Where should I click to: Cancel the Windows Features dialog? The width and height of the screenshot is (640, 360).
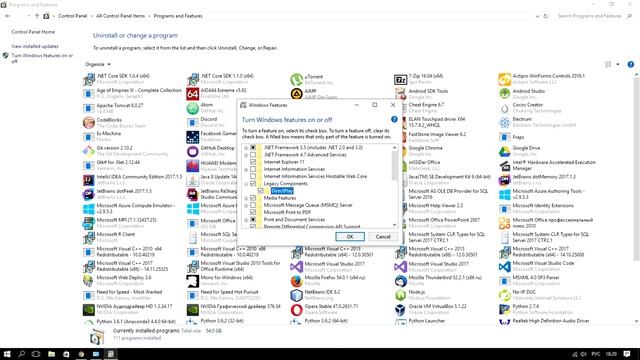click(x=383, y=237)
